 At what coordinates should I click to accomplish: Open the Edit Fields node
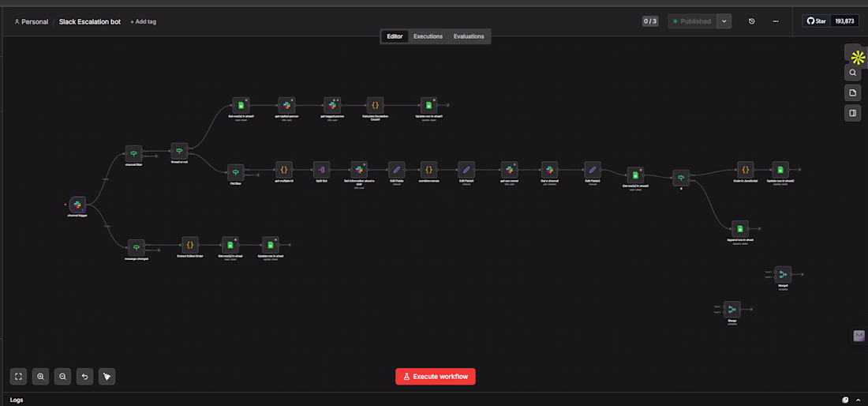point(396,170)
